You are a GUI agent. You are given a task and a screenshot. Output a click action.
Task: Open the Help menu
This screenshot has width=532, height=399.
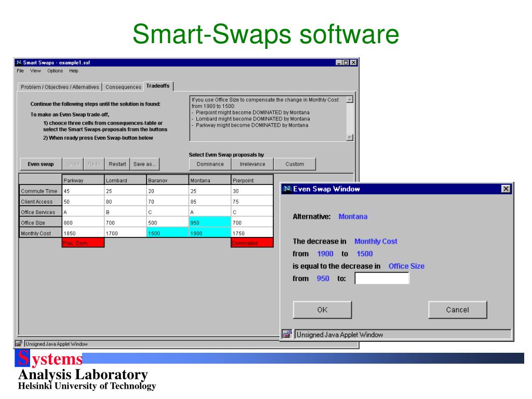coord(74,71)
